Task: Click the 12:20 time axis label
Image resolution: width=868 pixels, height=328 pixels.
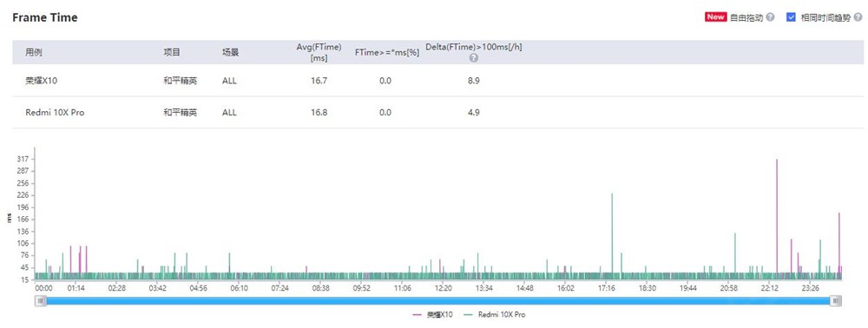Action: coord(444,287)
